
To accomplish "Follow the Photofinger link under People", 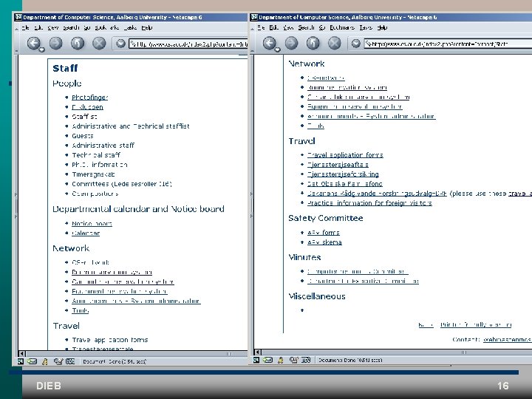I will [x=90, y=98].
